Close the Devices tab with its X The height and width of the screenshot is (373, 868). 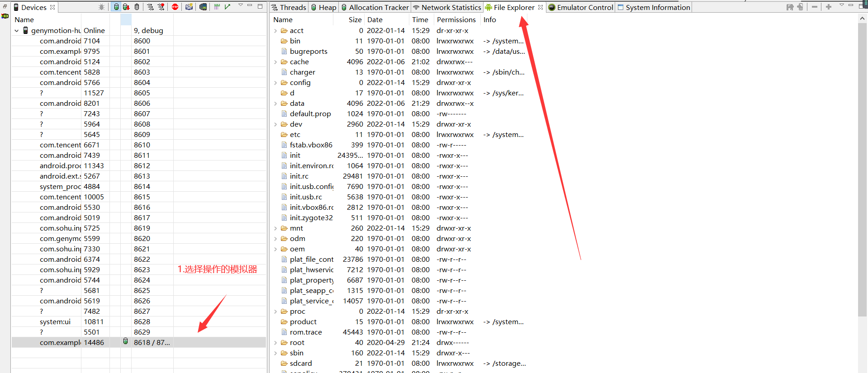(52, 7)
